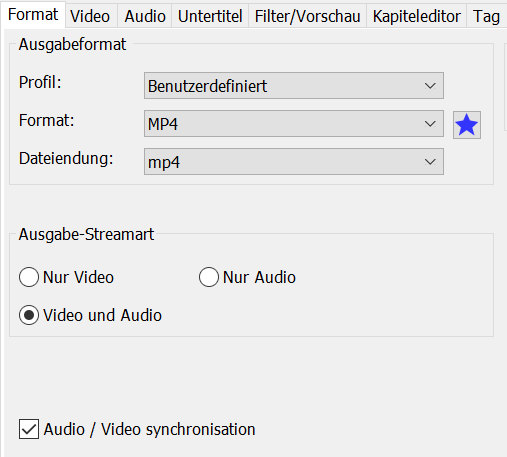Select the Nur Video radio button
Viewport: 507px width, 457px height.
coord(29,277)
